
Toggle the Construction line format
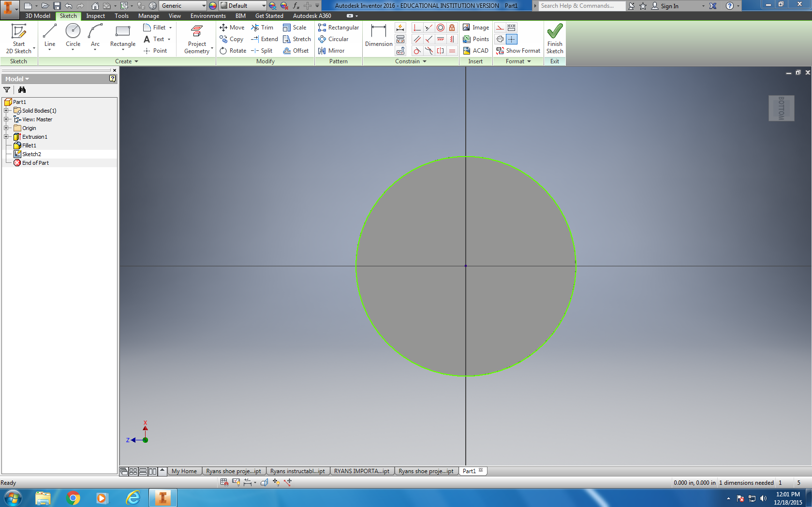coord(500,28)
